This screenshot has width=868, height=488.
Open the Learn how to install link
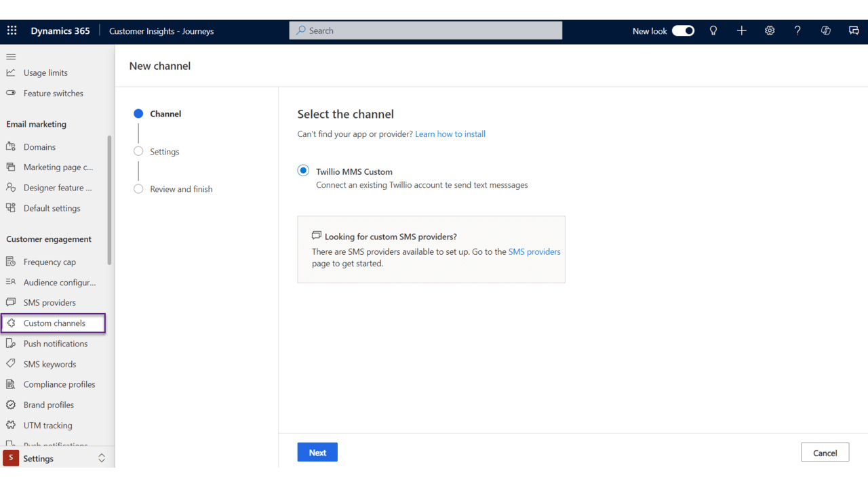(450, 134)
